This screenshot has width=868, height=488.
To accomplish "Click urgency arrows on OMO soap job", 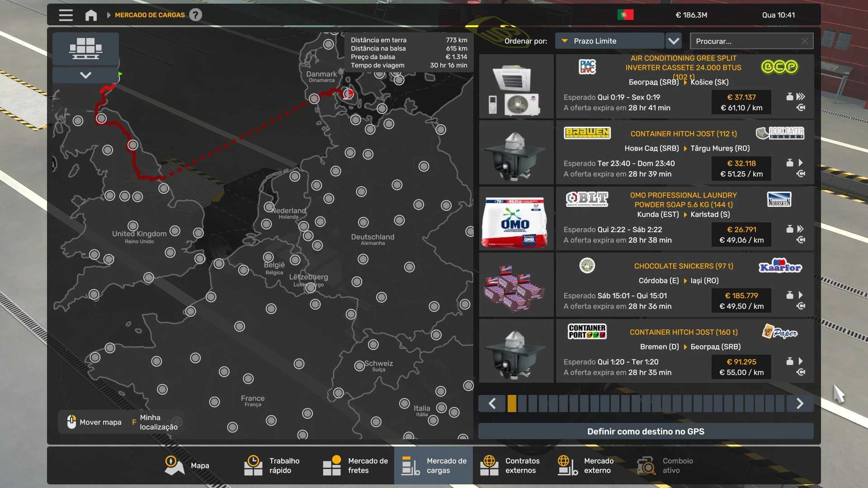I will point(801,229).
